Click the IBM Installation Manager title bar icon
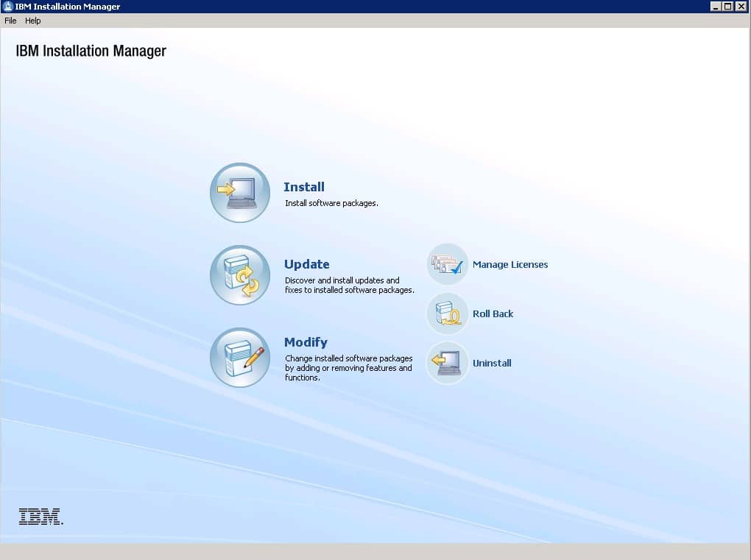 point(7,6)
